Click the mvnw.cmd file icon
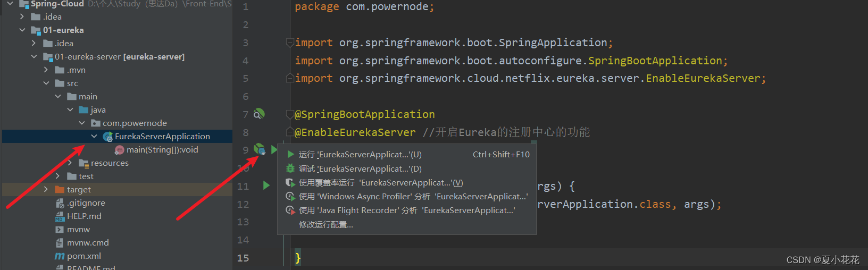 [x=60, y=243]
